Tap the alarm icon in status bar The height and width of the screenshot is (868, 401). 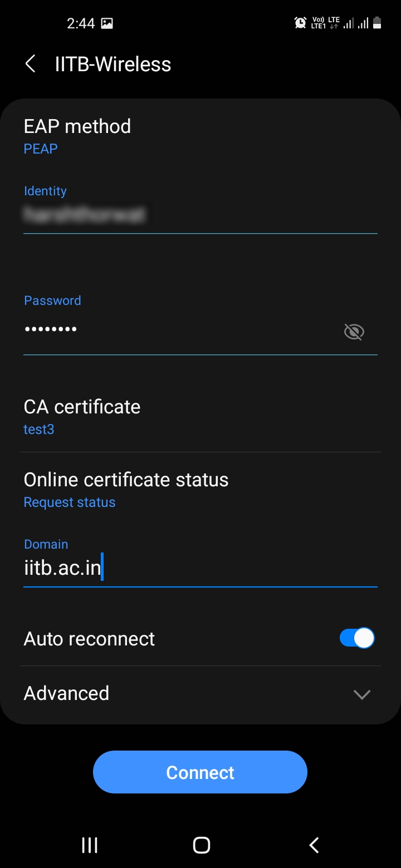click(300, 23)
